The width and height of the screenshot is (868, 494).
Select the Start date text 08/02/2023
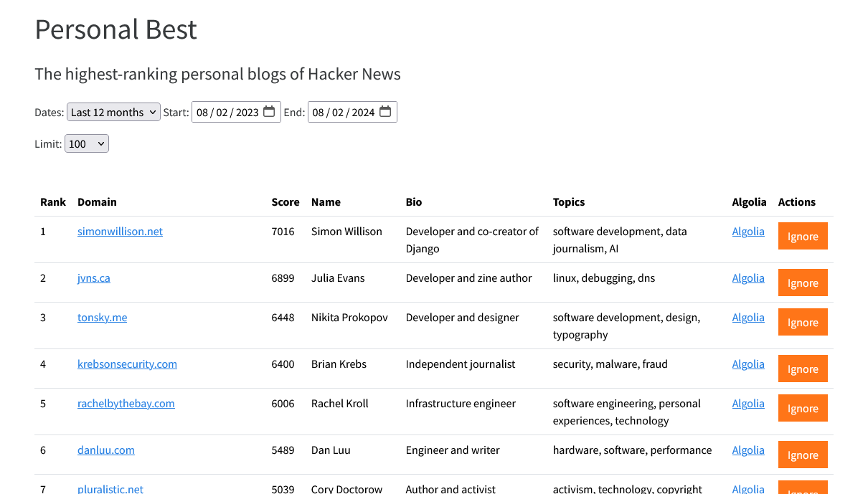pyautogui.click(x=227, y=113)
